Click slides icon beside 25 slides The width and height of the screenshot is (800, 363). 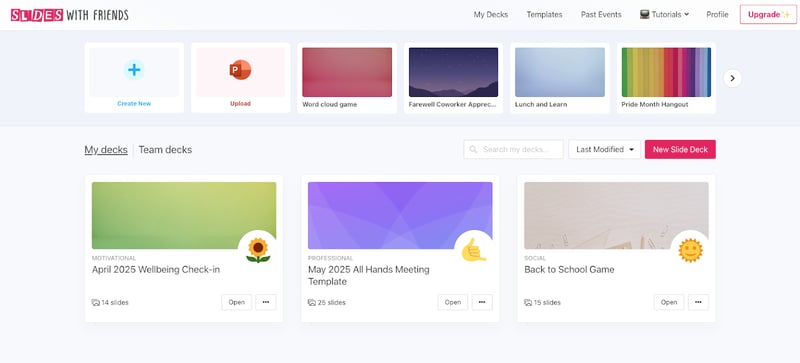pyautogui.click(x=312, y=302)
